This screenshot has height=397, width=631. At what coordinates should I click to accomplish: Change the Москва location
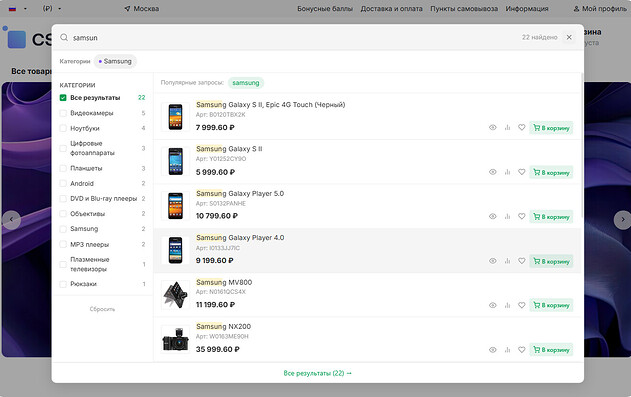[x=141, y=8]
